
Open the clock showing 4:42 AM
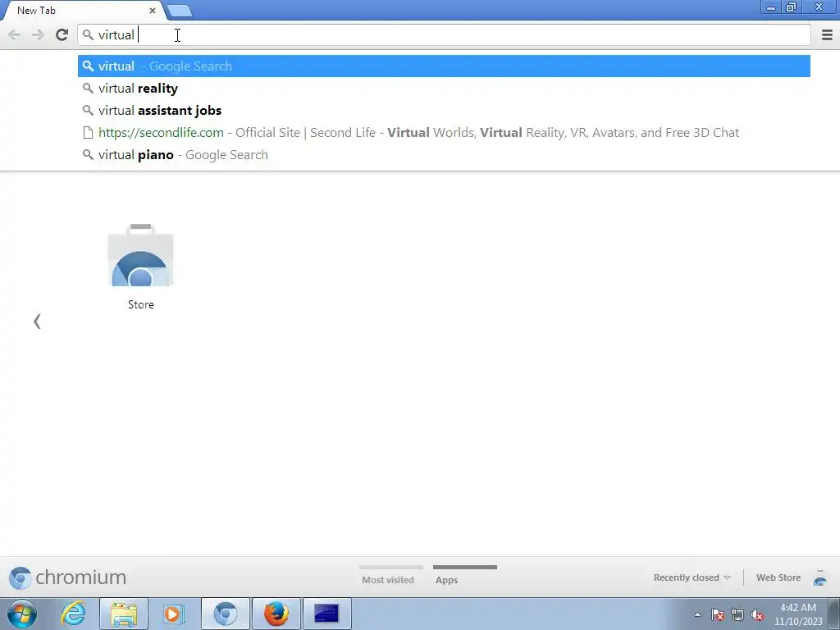(797, 614)
